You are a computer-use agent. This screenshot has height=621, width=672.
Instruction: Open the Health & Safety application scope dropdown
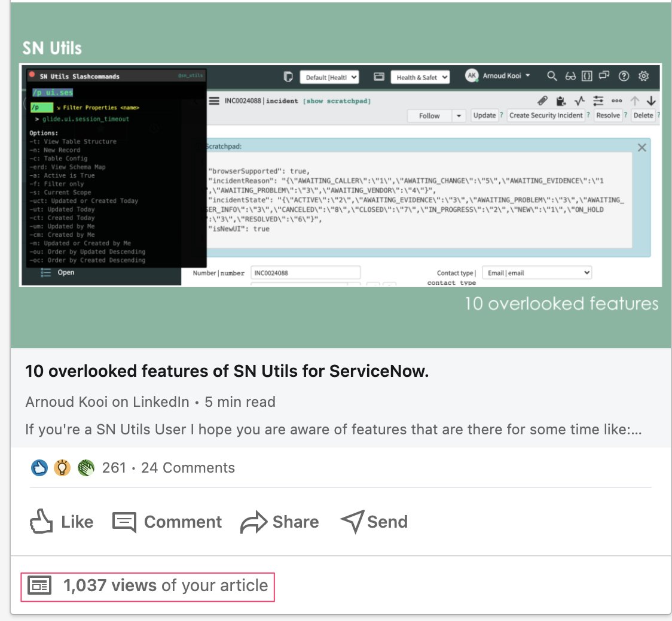click(420, 77)
